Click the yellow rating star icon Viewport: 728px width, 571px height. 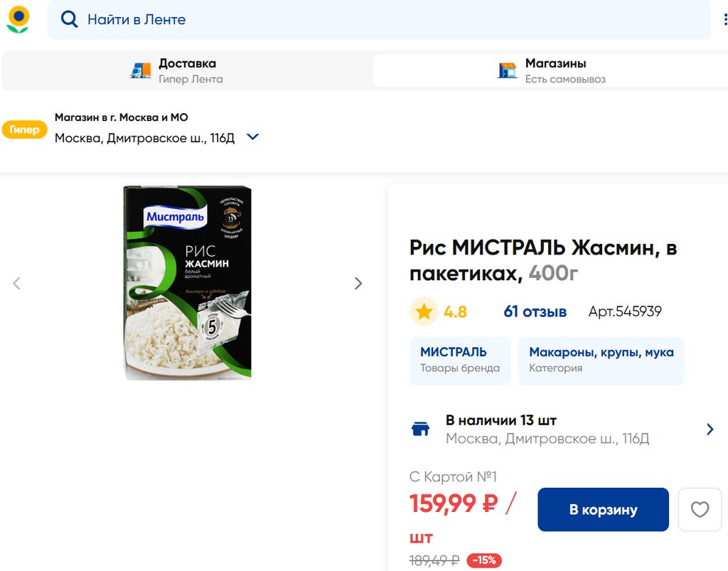coord(424,311)
